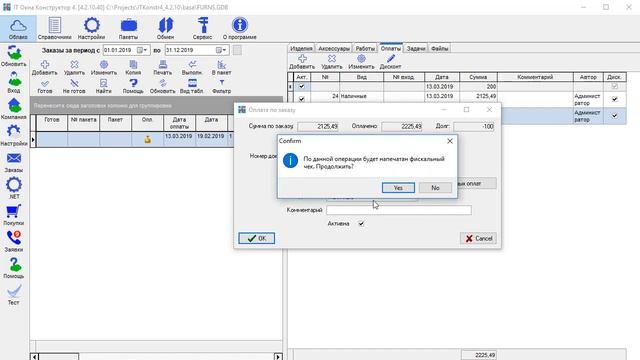Open the Облако cloud section
Screen dimensions: 640x360
[x=18, y=29]
